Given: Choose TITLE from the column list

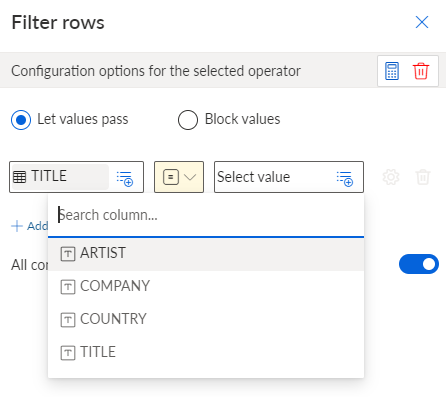Looking at the screenshot, I should 206,352.
